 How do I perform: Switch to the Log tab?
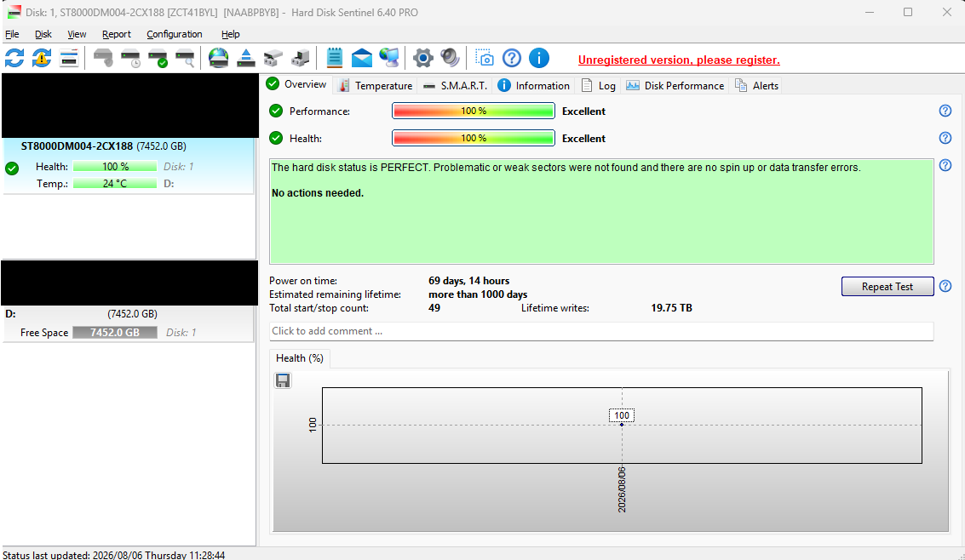(x=598, y=85)
